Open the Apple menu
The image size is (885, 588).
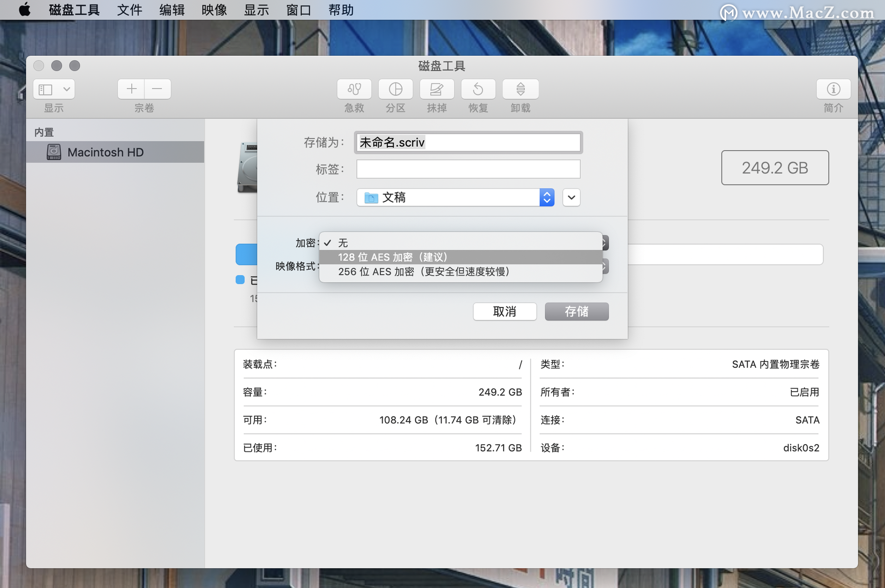click(24, 10)
